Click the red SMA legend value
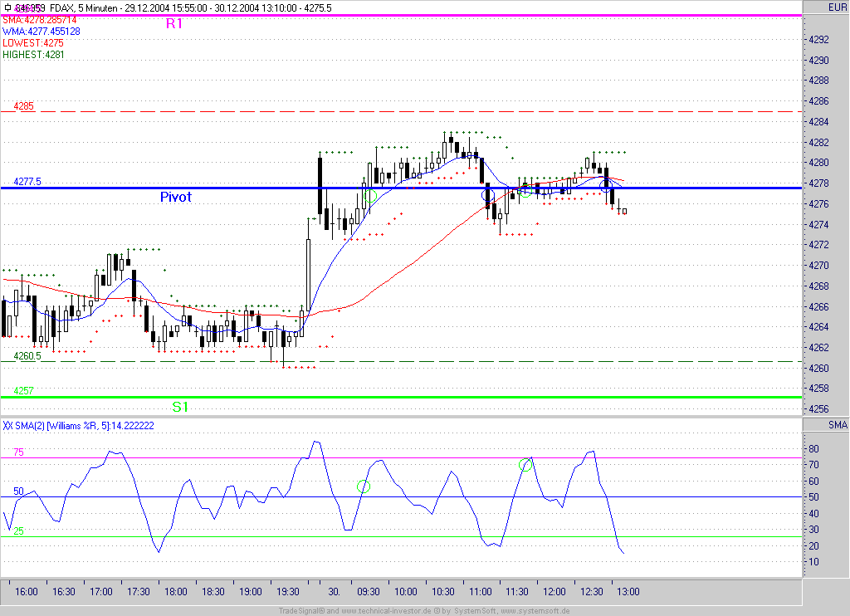This screenshot has width=850, height=616. tap(39, 19)
